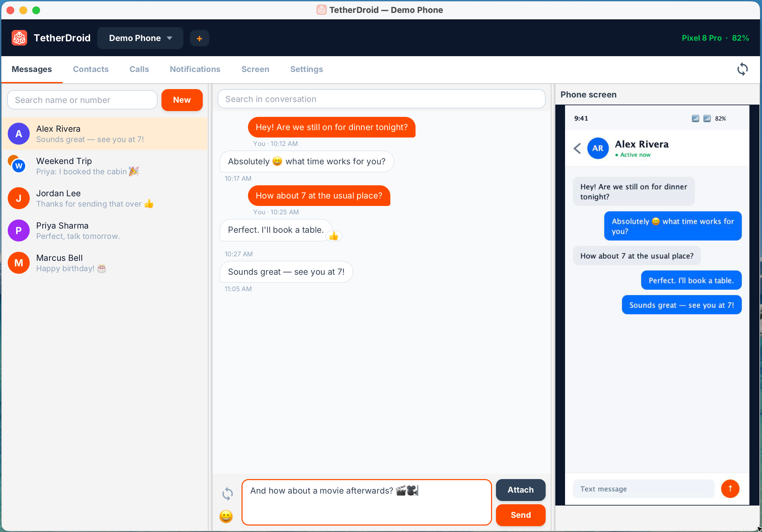Open the Demo Phone device dropdown

140,38
